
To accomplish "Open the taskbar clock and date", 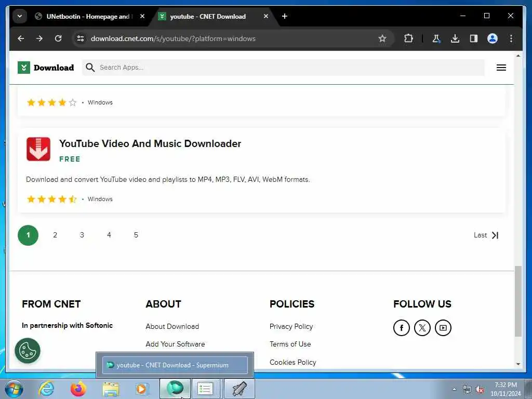I will (506, 389).
